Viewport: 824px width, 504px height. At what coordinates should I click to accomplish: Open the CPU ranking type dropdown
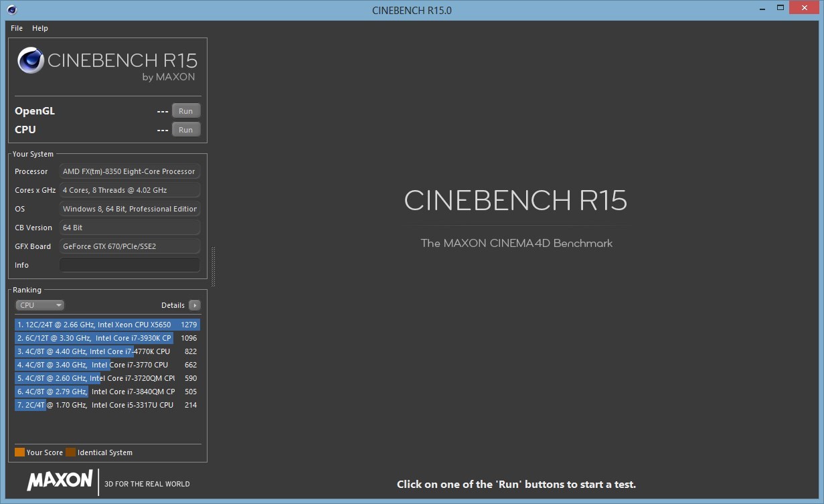(x=39, y=305)
